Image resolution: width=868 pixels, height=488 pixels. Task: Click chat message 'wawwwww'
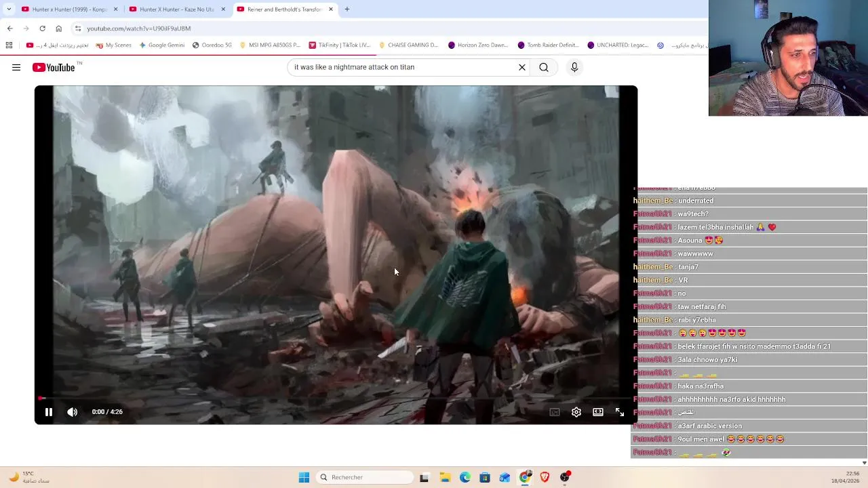(x=695, y=253)
